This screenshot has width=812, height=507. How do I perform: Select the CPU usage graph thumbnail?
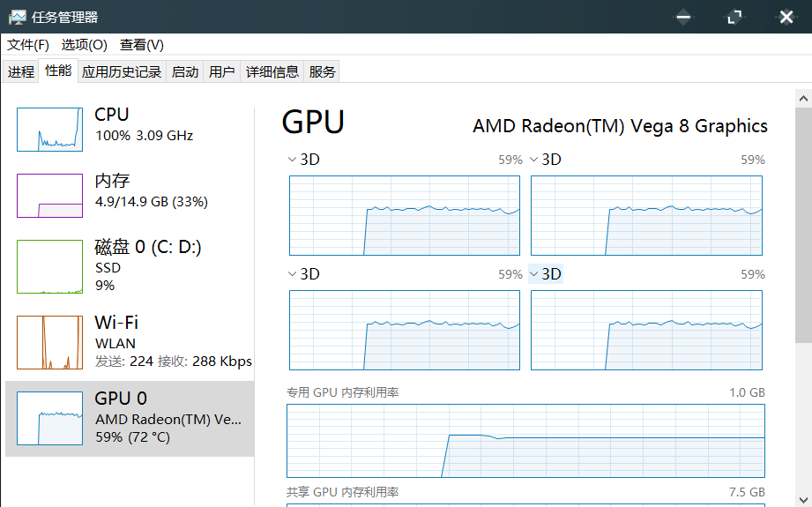coord(49,130)
